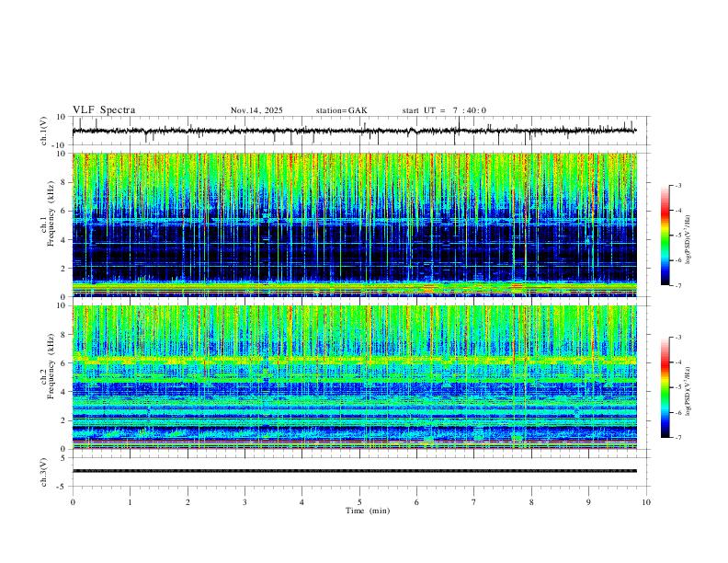Click time axis tick label '7'
Image resolution: width=728 pixels, height=563 pixels.
click(x=474, y=502)
